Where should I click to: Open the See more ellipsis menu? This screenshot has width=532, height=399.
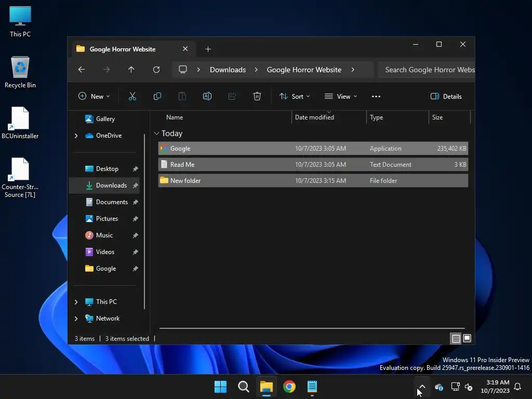[376, 96]
